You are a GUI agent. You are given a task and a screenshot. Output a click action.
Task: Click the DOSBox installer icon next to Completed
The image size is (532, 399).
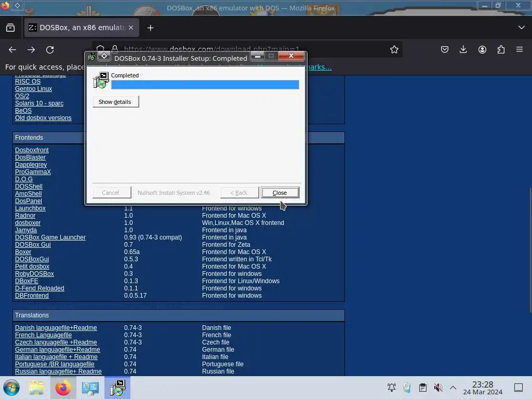click(x=101, y=80)
